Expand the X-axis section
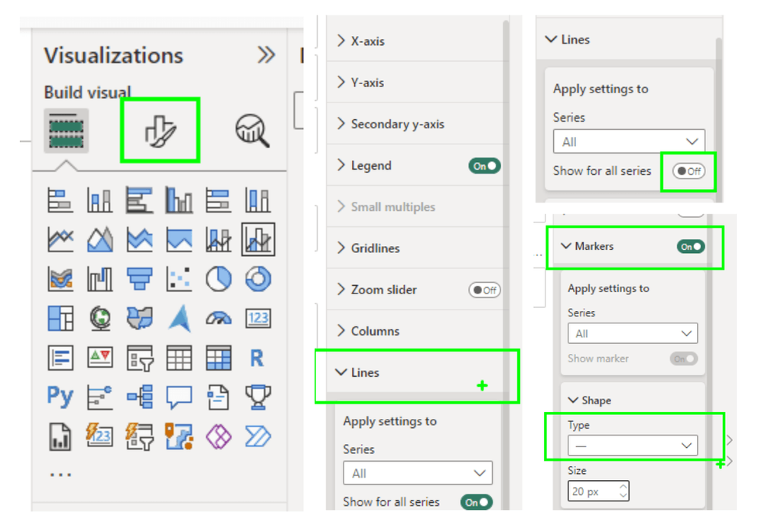This screenshot has height=532, width=765. tap(367, 41)
